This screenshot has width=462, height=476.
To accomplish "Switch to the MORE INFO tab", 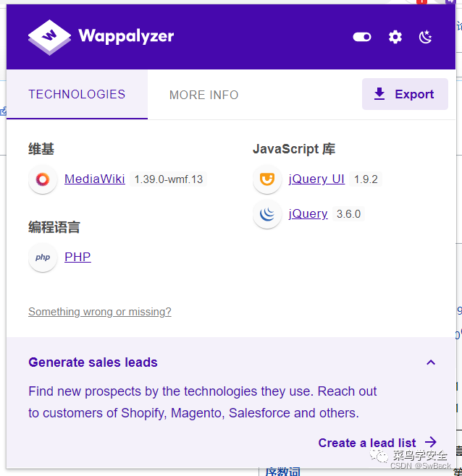I will point(203,95).
